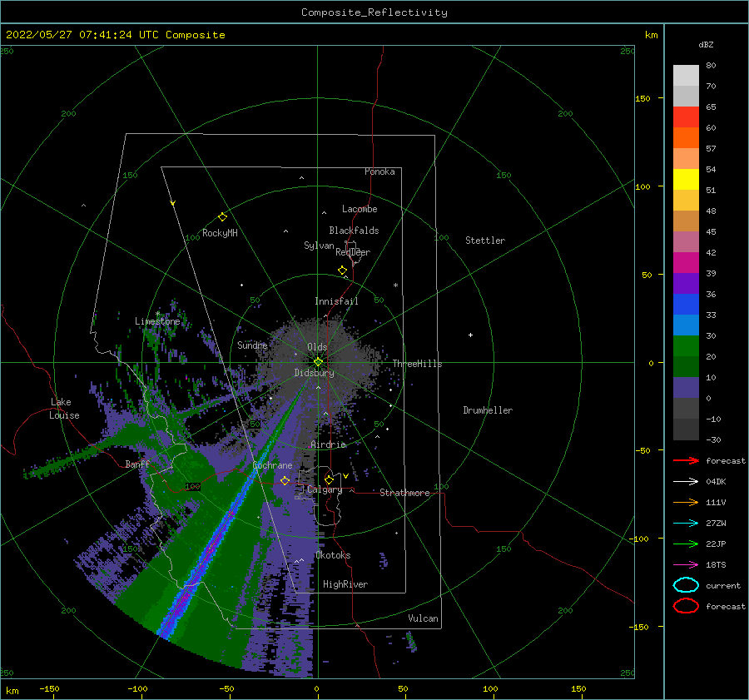Image resolution: width=749 pixels, height=700 pixels.
Task: Click the red forecast arrow legend icon
Action: click(x=686, y=460)
